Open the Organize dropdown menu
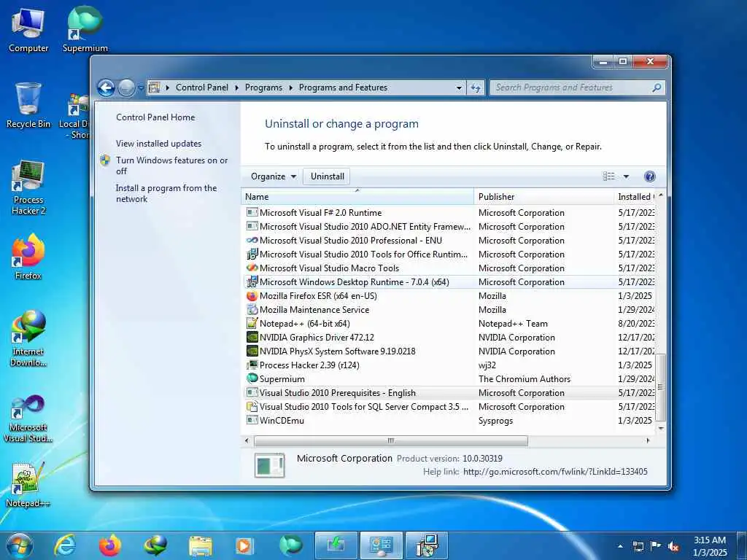The image size is (747, 560). point(274,176)
